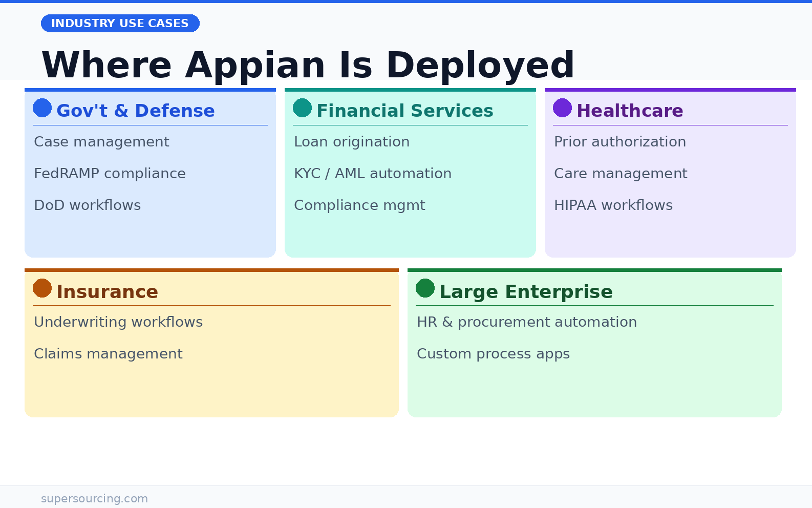Select the Gov't & Defense heading

tap(136, 111)
